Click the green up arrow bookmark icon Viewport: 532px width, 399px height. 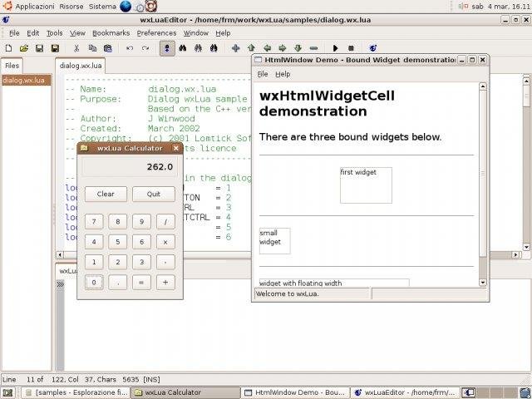251,48
